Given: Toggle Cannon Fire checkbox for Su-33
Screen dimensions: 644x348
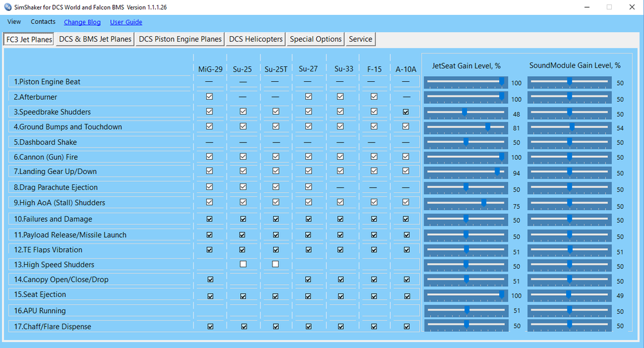Looking at the screenshot, I should pyautogui.click(x=340, y=157).
